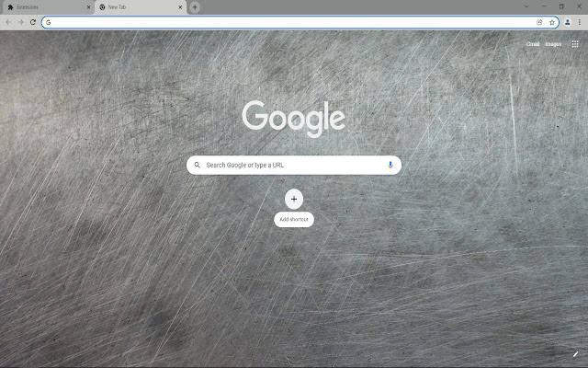
Task: Click the plus circle to add a shortcut
Action: (x=294, y=199)
